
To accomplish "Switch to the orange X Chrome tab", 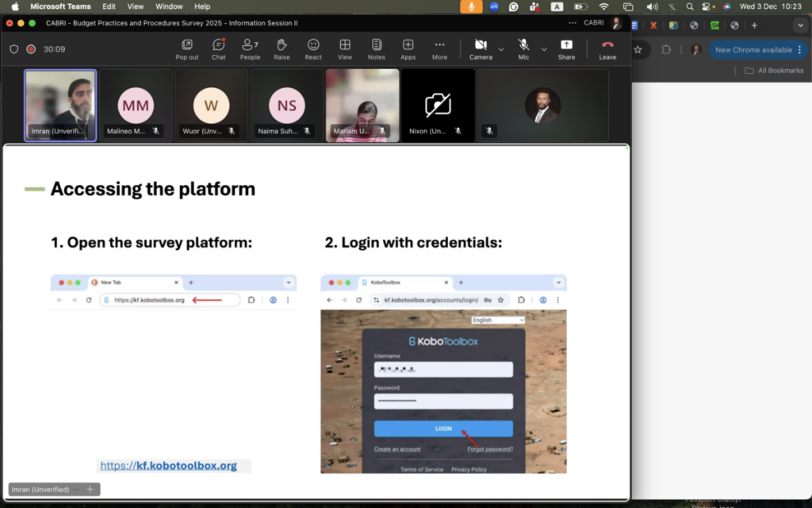I will (653, 25).
